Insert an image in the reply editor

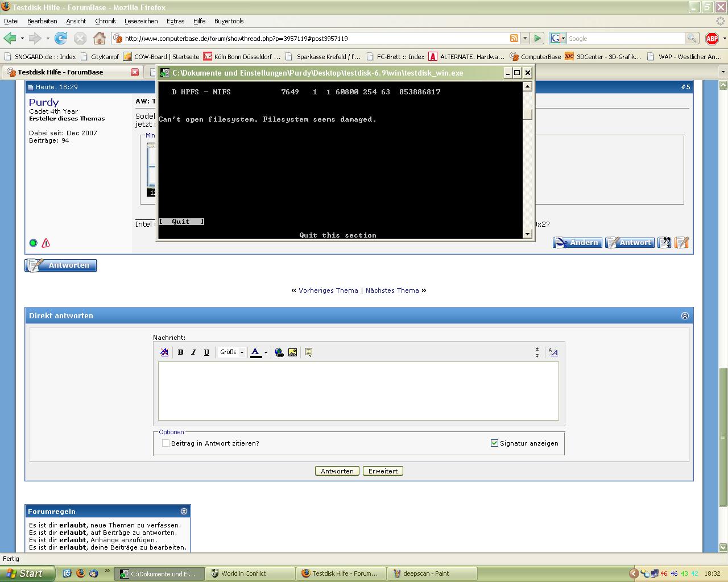coord(292,352)
